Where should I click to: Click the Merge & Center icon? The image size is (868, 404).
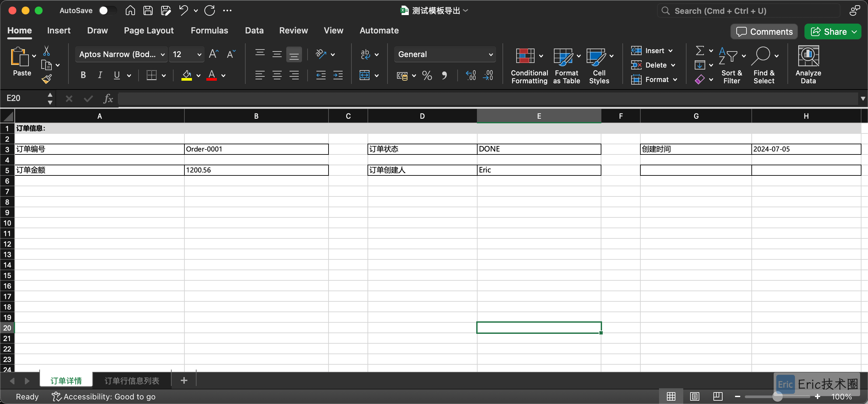click(x=365, y=75)
